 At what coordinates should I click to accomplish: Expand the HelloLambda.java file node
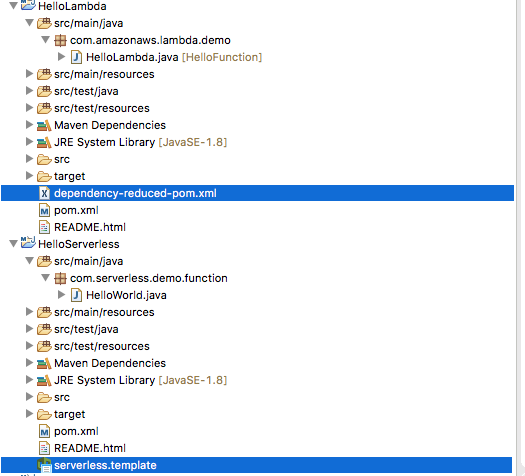coord(61,57)
